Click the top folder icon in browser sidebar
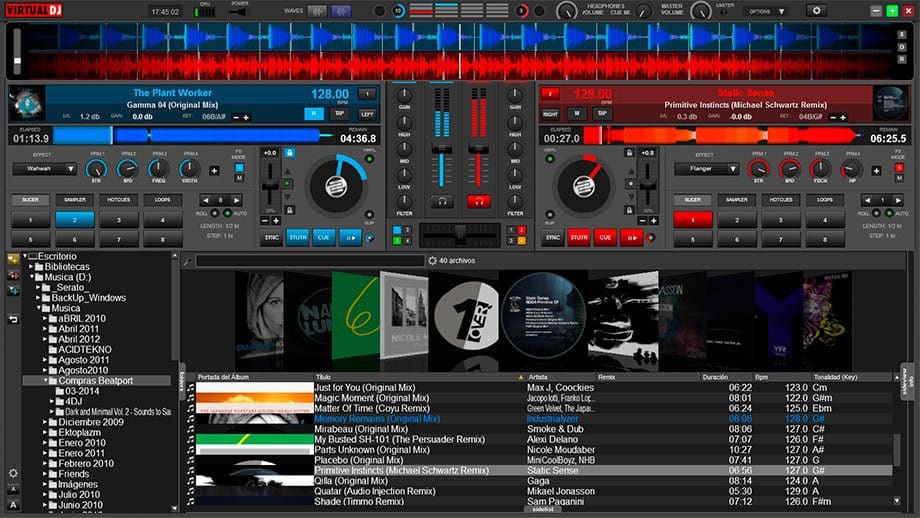Viewport: 920px width, 518px height. pos(13,259)
